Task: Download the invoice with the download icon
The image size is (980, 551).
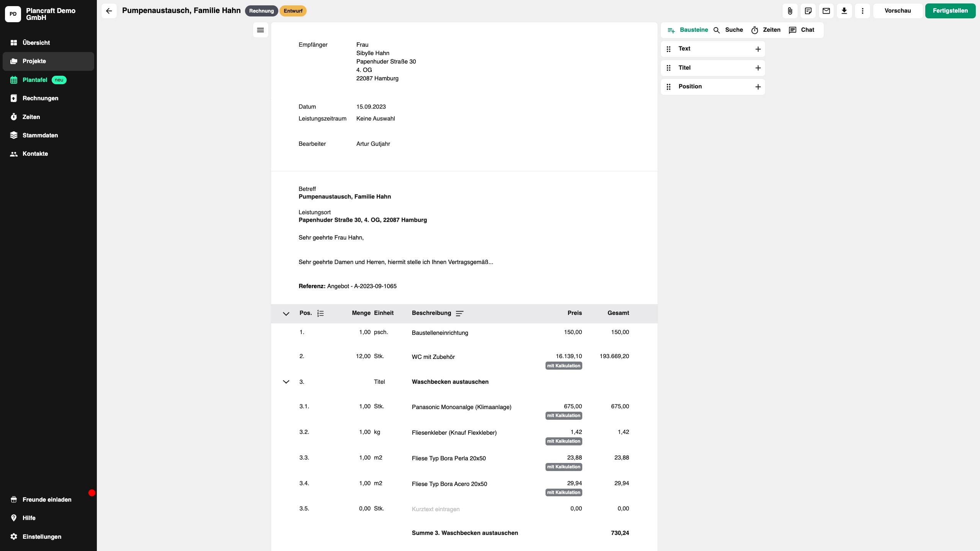Action: [844, 11]
